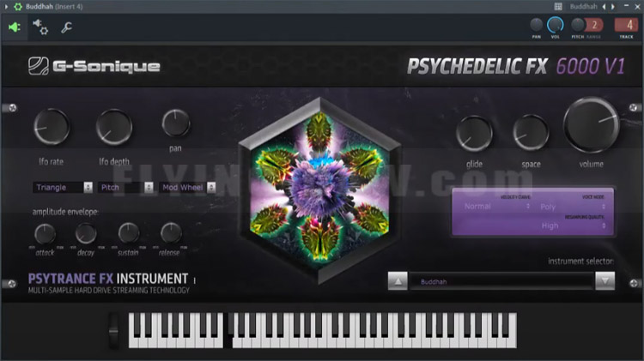The height and width of the screenshot is (361, 644).
Task: Click the amplitude envelope label
Action: coord(65,212)
